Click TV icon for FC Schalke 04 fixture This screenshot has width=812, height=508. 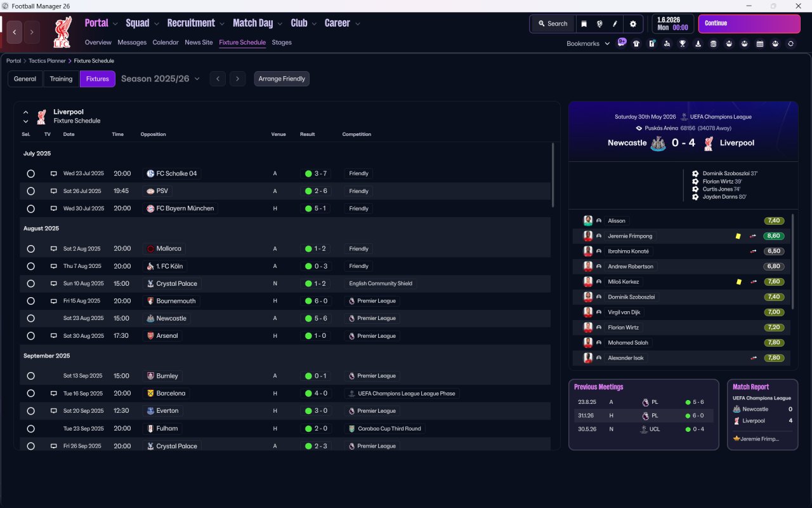pos(54,173)
